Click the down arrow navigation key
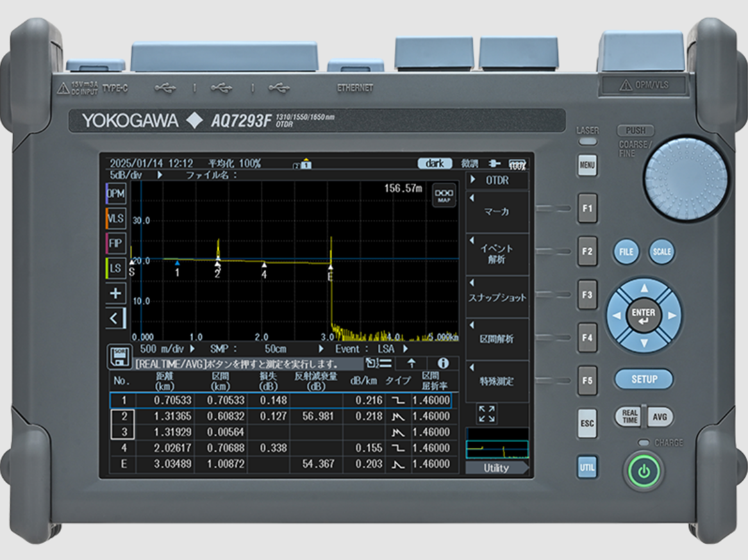This screenshot has height=560, width=748. (x=644, y=343)
